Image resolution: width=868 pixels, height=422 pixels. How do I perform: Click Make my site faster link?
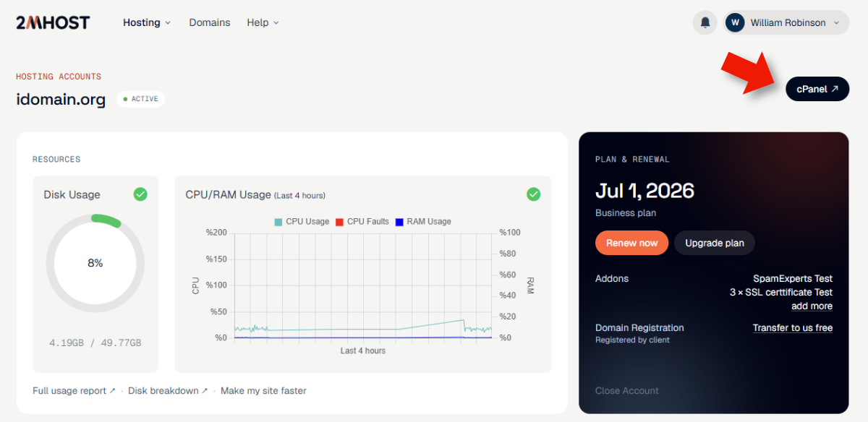(x=263, y=390)
